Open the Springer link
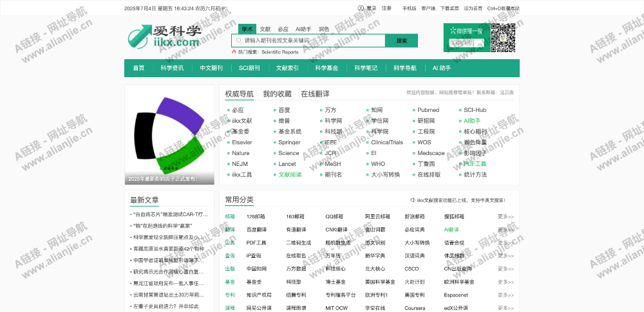 (289, 142)
